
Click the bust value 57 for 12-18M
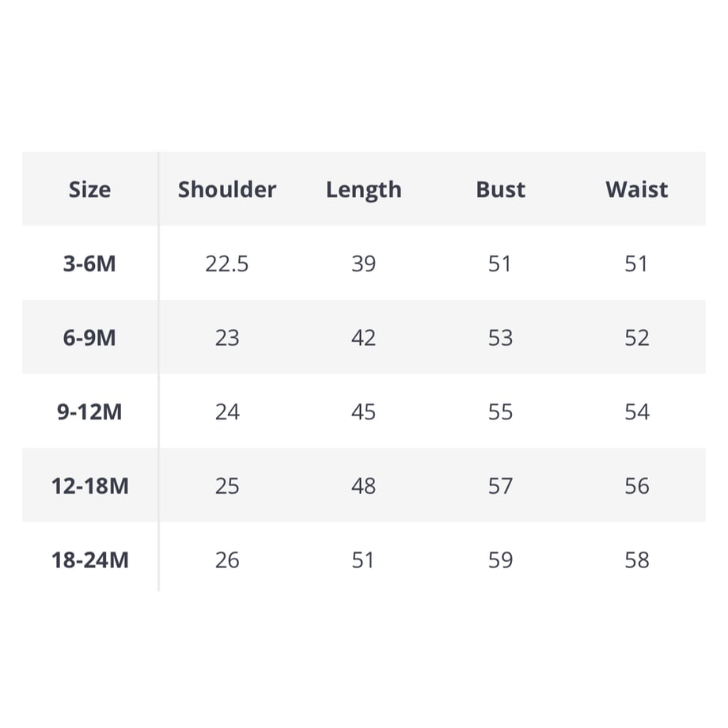click(500, 486)
